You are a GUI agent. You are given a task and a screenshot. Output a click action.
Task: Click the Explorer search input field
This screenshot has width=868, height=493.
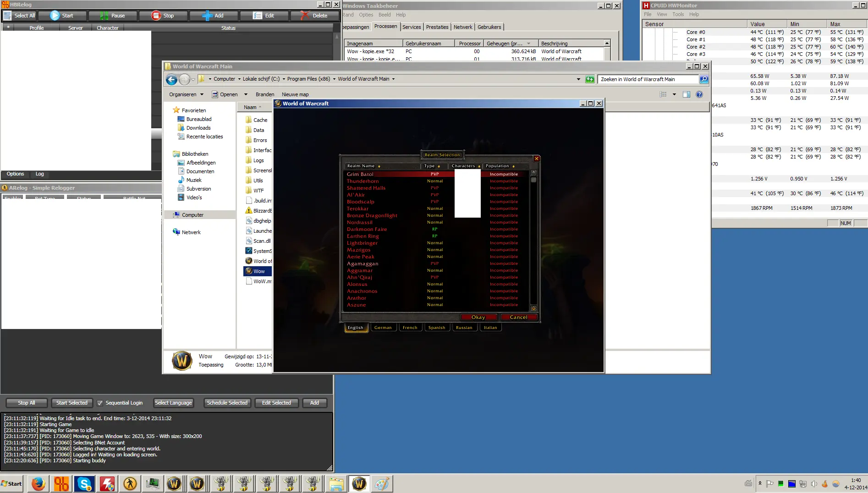(x=648, y=79)
